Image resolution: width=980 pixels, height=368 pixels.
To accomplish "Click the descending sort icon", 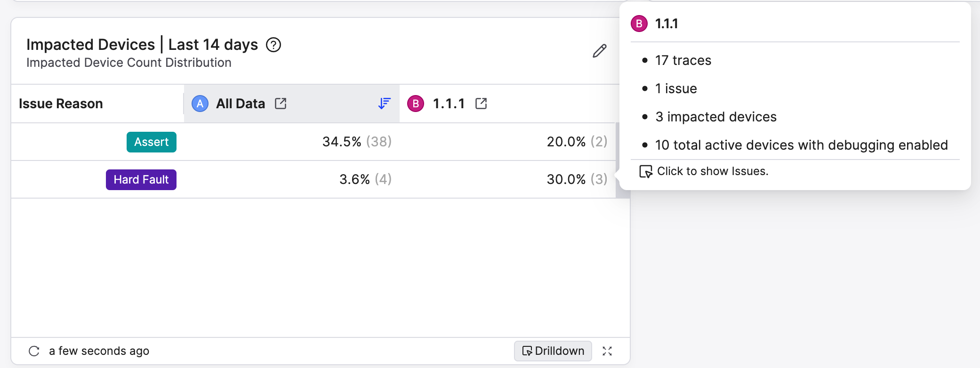I will coord(384,104).
